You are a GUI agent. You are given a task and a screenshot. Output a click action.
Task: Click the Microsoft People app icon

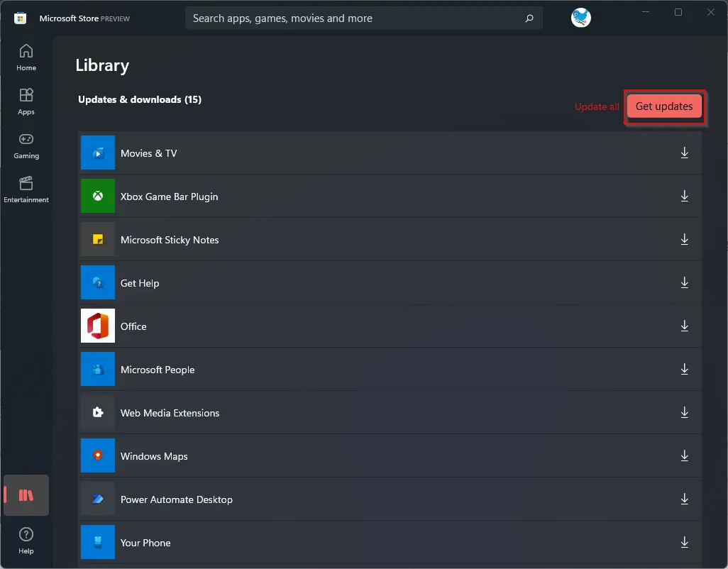pyautogui.click(x=97, y=369)
